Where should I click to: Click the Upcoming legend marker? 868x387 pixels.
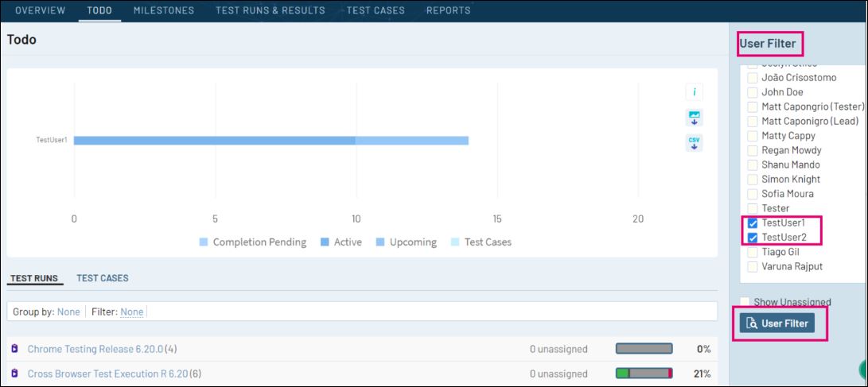coord(380,242)
